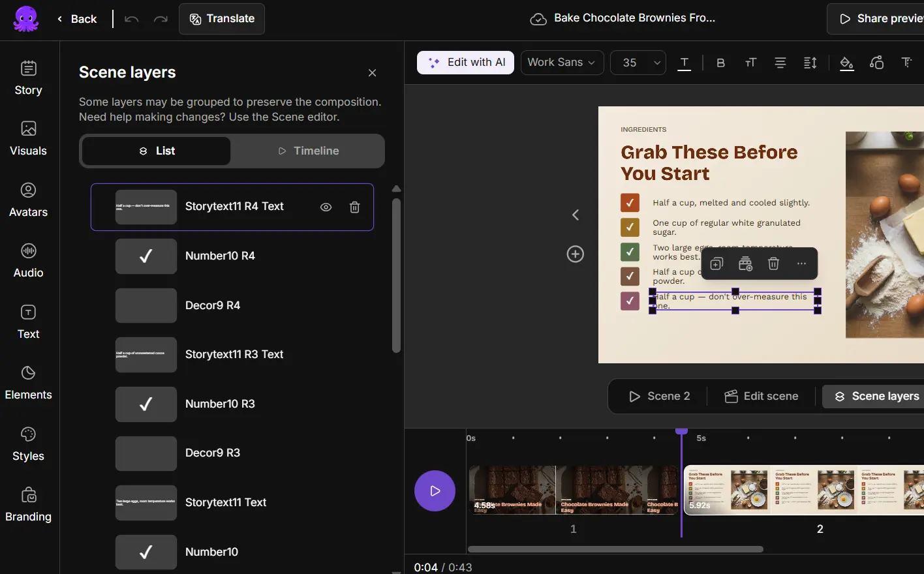Click the undo arrow icon
Image resolution: width=924 pixels, height=574 pixels.
tap(132, 19)
